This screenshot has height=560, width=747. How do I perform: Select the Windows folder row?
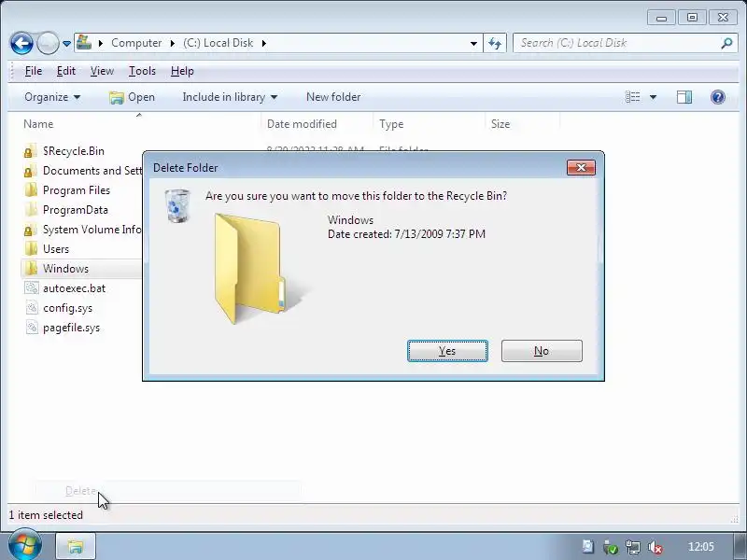pyautogui.click(x=82, y=269)
